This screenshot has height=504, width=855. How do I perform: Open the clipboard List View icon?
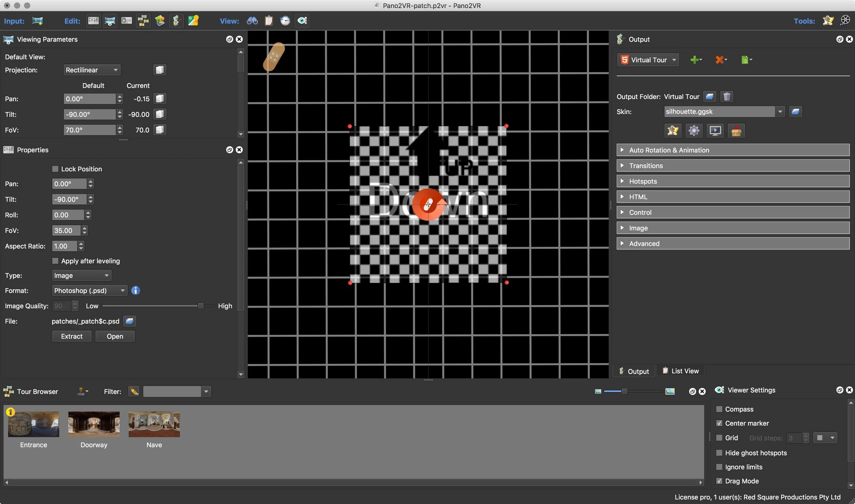coord(269,21)
